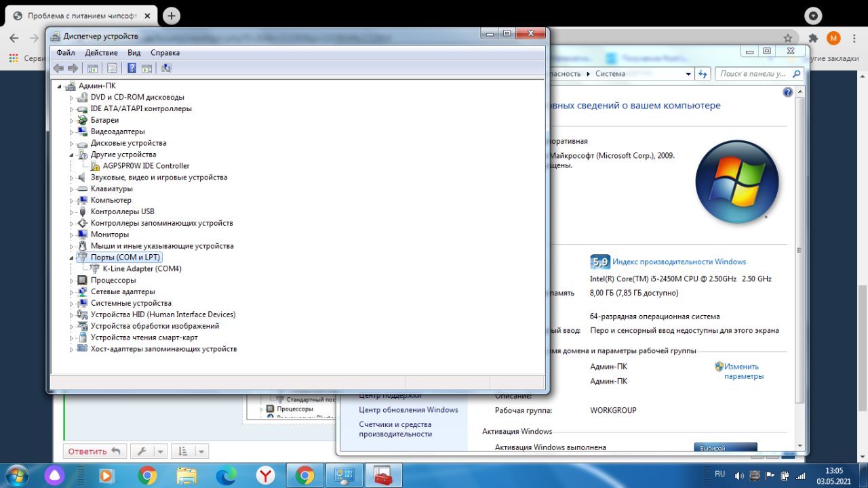Click the Windows Start orb
Viewport: 868px width, 488px height.
coord(17,474)
